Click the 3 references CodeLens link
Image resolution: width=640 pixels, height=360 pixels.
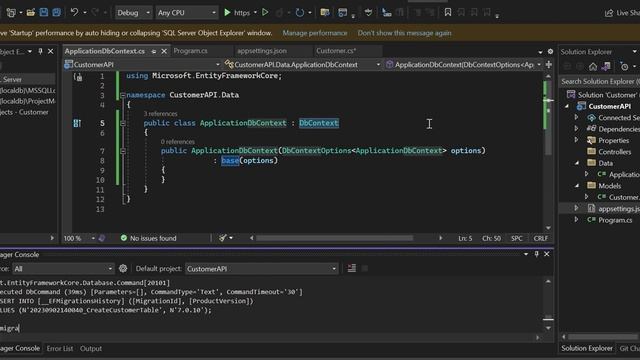click(x=160, y=114)
